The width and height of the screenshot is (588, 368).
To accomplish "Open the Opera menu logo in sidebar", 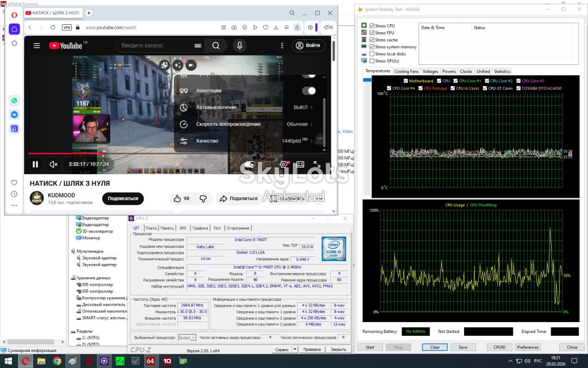I will [x=14, y=15].
